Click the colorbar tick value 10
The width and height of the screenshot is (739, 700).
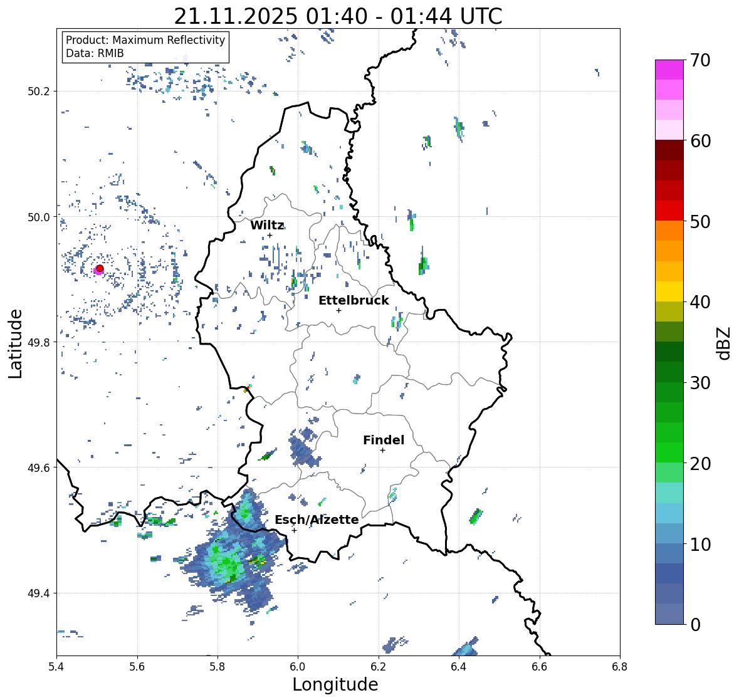(700, 544)
